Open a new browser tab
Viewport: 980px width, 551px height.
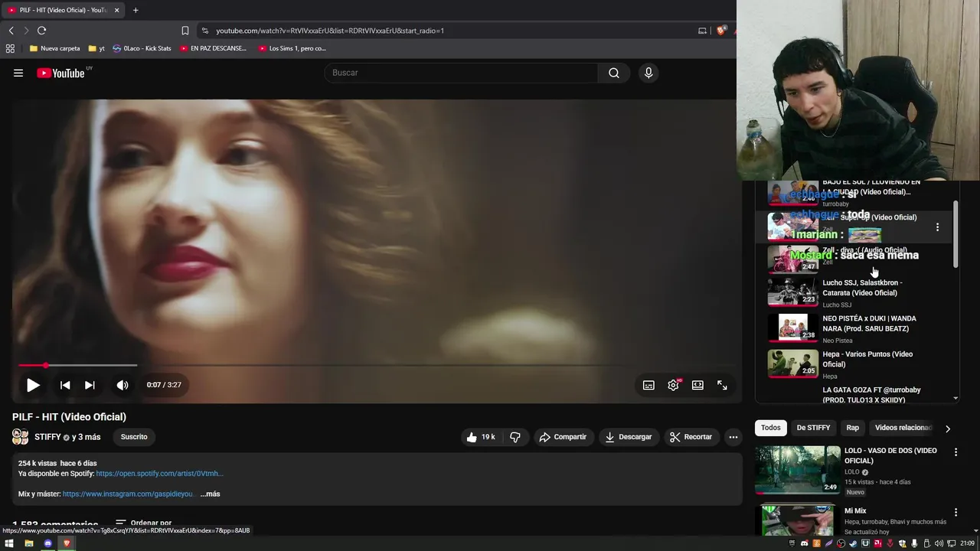136,10
